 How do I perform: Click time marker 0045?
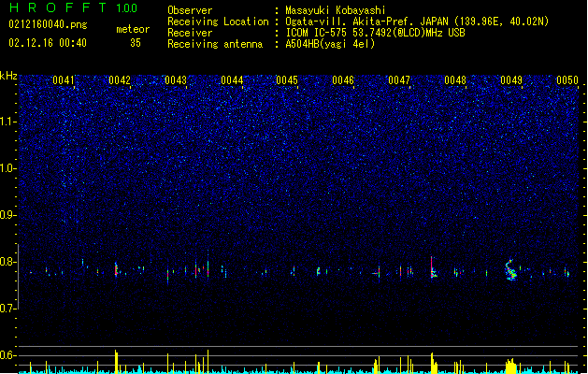(x=287, y=80)
